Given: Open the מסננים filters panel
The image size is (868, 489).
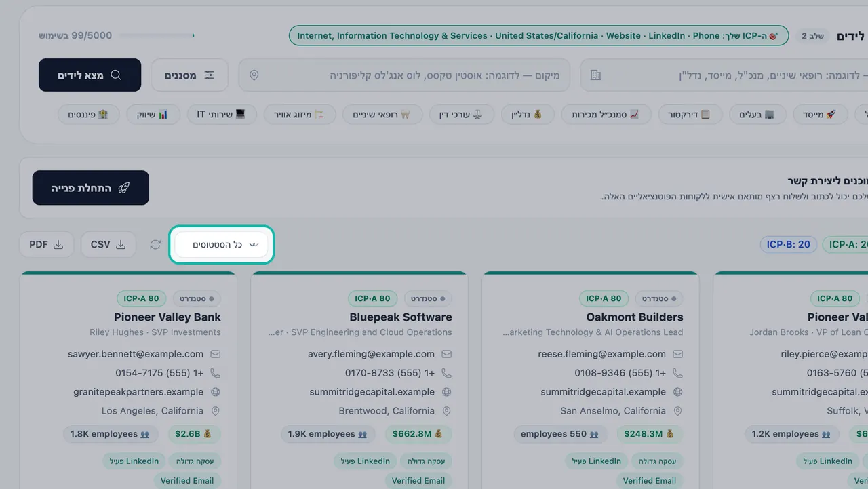Looking at the screenshot, I should (x=190, y=75).
